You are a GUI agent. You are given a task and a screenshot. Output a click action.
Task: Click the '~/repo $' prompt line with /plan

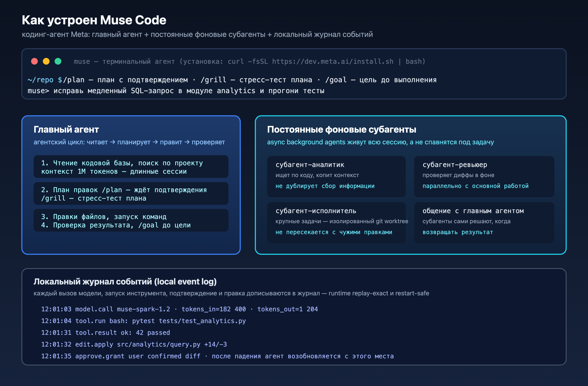[232, 80]
